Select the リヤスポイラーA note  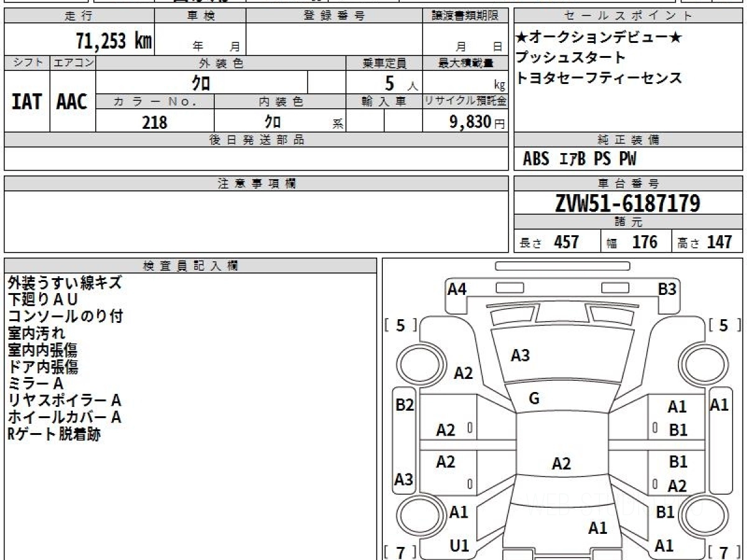click(x=64, y=400)
